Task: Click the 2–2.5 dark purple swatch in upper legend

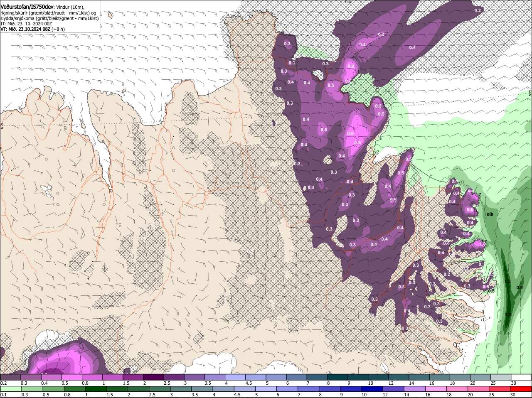Action: click(153, 377)
